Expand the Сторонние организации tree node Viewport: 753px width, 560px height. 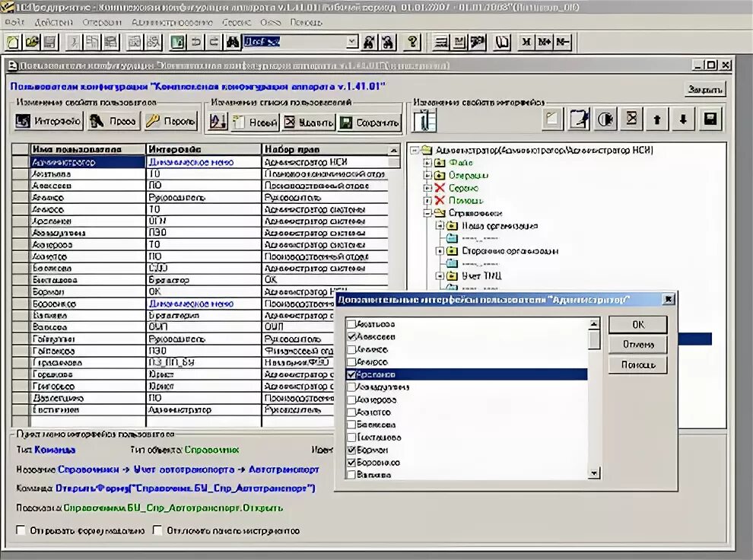pyautogui.click(x=440, y=250)
